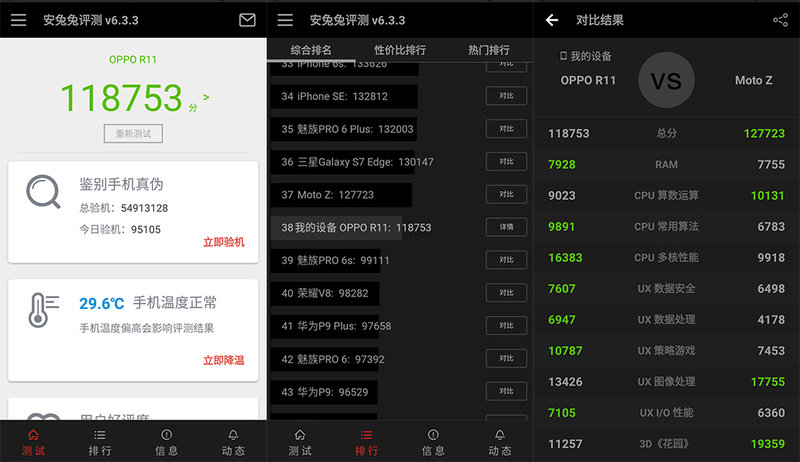Open the mail envelope icon
800x462 pixels.
[247, 20]
